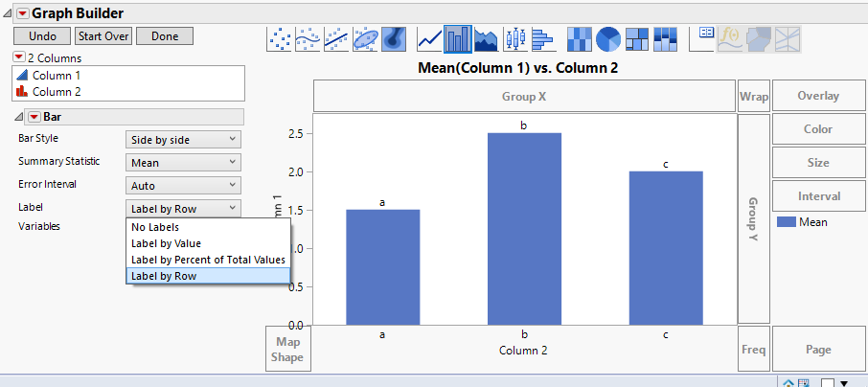Choose 'No Labels' from the list
The image size is (868, 387).
click(154, 227)
